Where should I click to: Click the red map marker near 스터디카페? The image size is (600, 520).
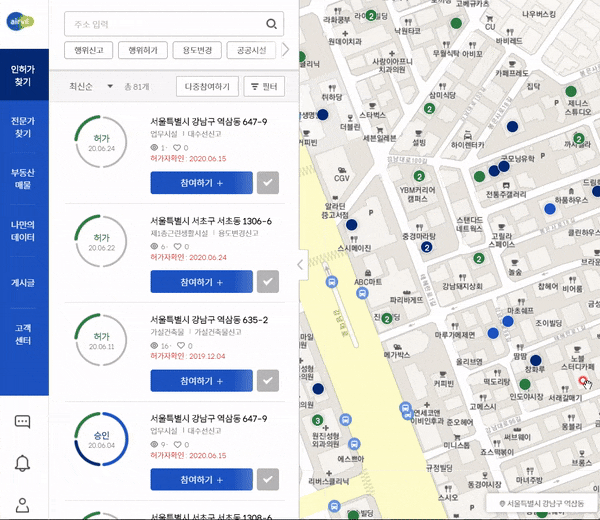(582, 380)
